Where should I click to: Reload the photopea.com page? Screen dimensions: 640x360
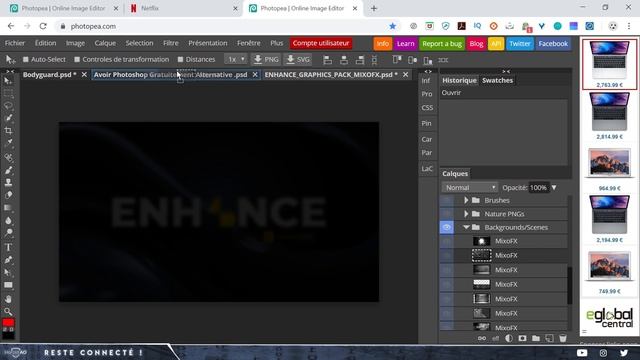pos(43,26)
